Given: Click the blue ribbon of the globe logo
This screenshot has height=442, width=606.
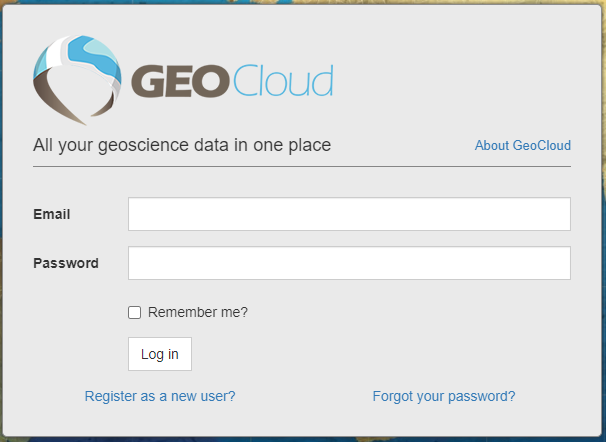Looking at the screenshot, I should click(x=60, y=57).
